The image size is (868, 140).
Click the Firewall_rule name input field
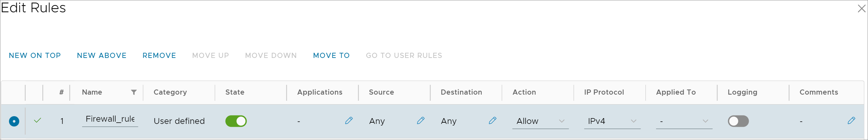coord(110,119)
